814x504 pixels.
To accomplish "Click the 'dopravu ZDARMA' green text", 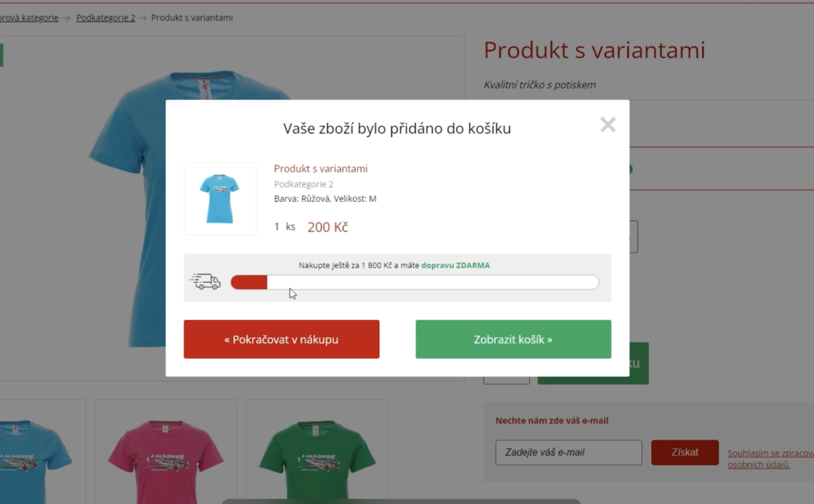I will [x=455, y=265].
